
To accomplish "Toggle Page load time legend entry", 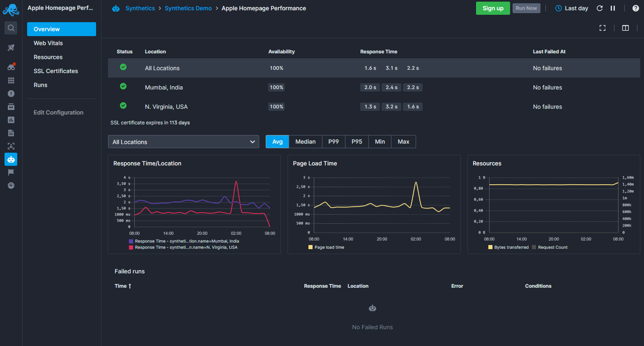I will (326, 247).
